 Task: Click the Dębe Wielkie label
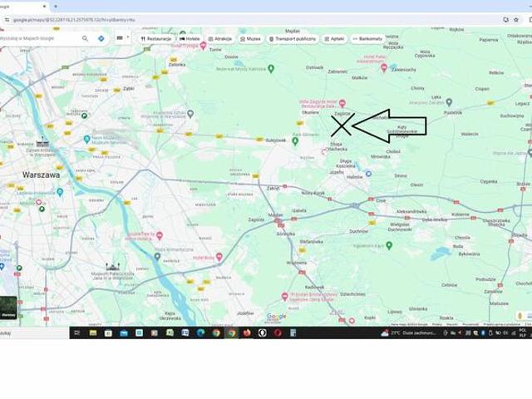(435, 219)
